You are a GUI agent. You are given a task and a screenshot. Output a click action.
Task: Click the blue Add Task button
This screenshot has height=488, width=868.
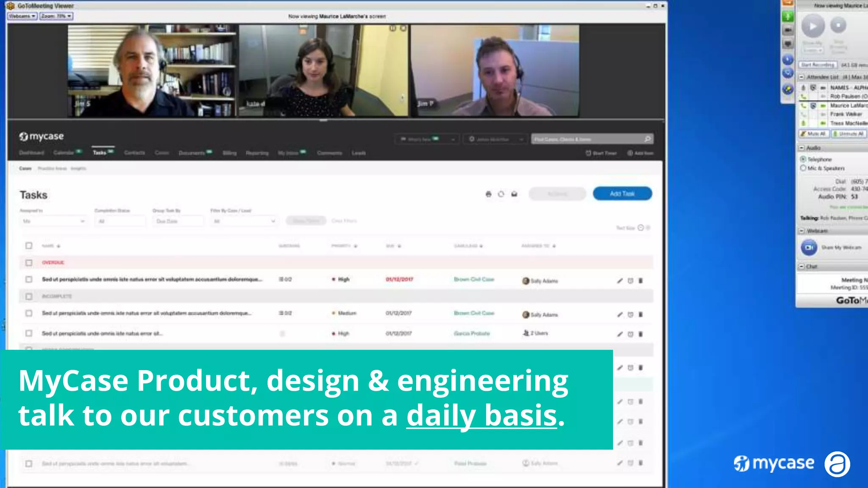pos(622,194)
